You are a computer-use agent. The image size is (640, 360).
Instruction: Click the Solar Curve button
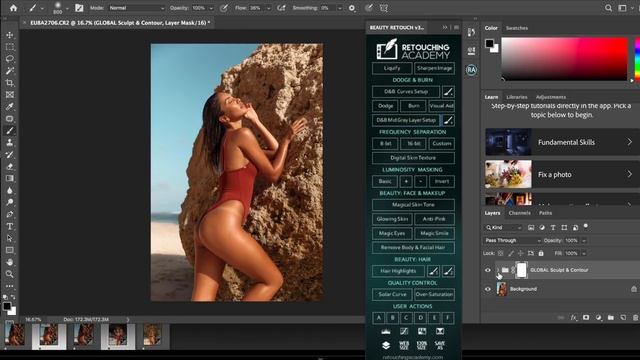point(392,294)
